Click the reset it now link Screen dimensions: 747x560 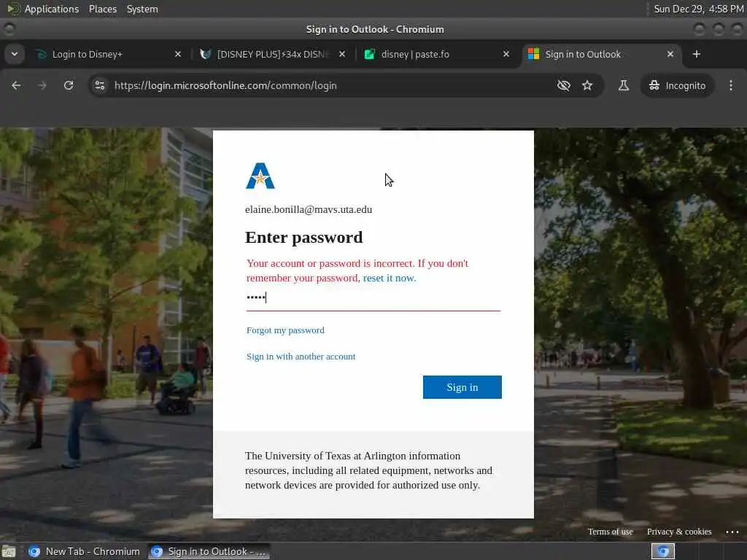click(x=390, y=278)
